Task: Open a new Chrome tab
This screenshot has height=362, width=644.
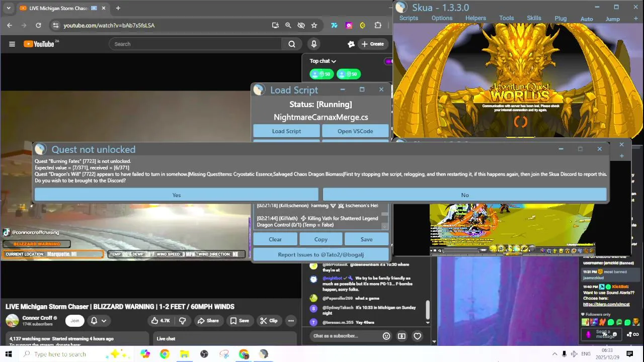Action: (x=118, y=8)
